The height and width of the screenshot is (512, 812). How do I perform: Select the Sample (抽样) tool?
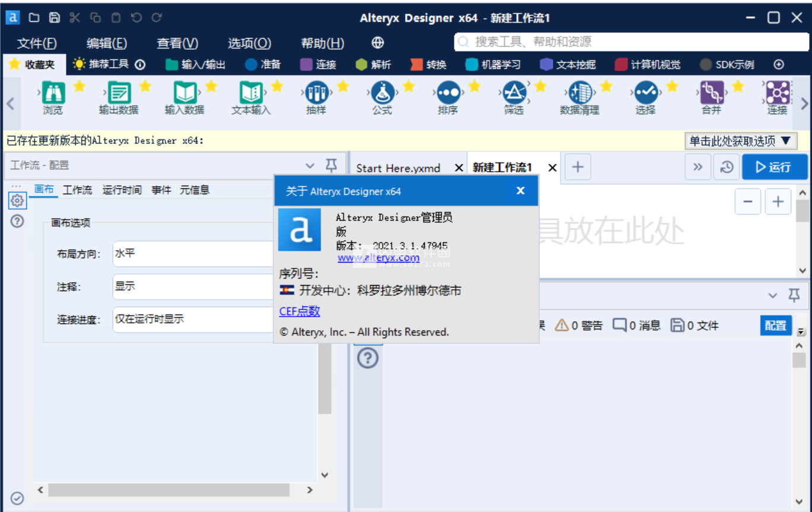point(317,94)
